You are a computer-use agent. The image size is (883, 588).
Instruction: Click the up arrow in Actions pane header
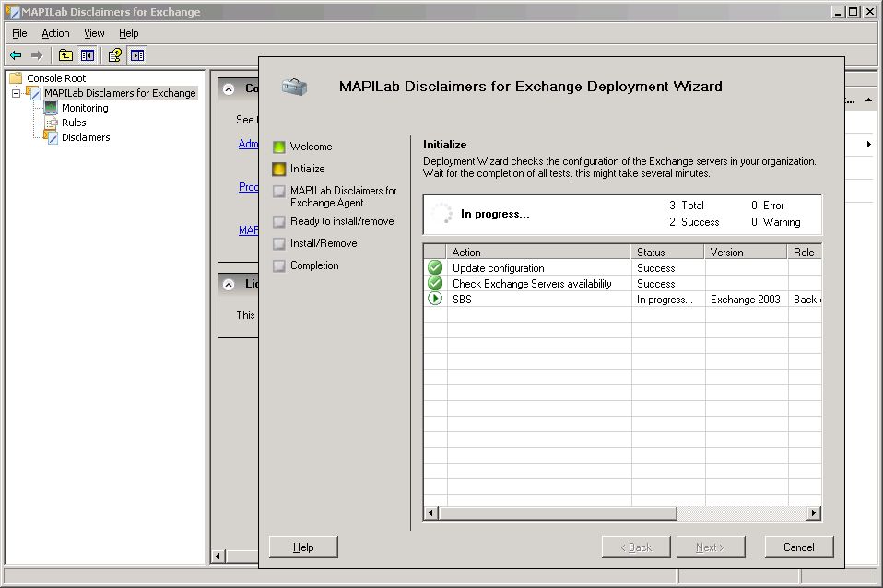pos(869,100)
